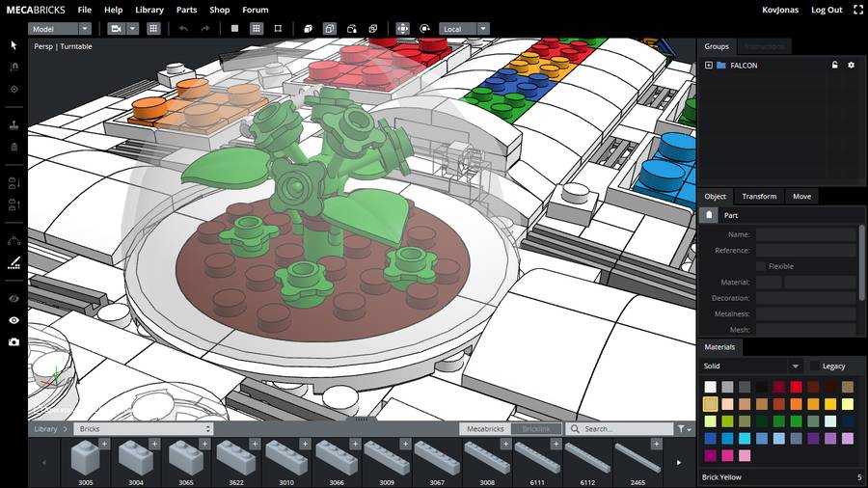The height and width of the screenshot is (488, 868).
Task: Click the solid cube display icon
Action: pos(308,29)
